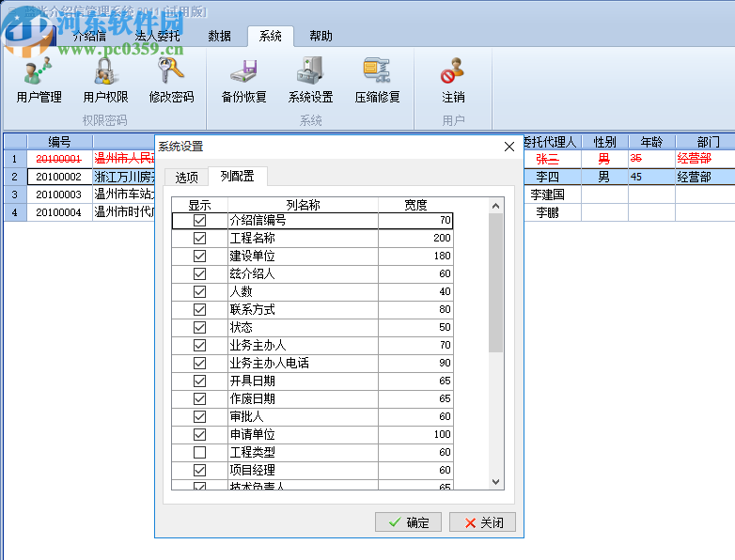735x560 pixels.
Task: Open the 修改密码 change password tool
Action: coord(171,80)
